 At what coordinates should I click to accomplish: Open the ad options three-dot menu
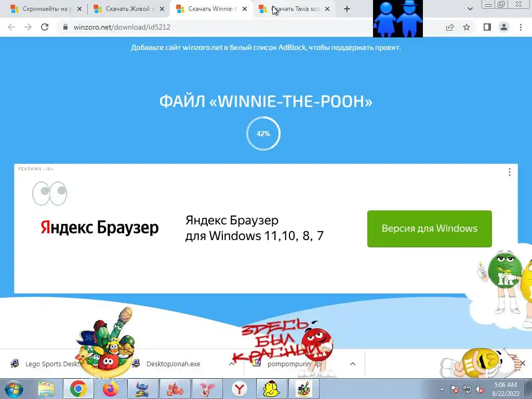click(509, 172)
